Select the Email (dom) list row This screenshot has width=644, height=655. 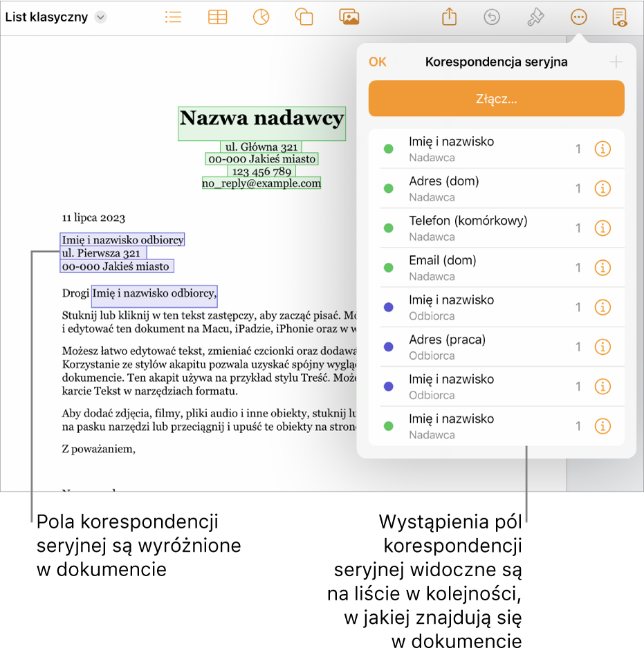coord(497,268)
